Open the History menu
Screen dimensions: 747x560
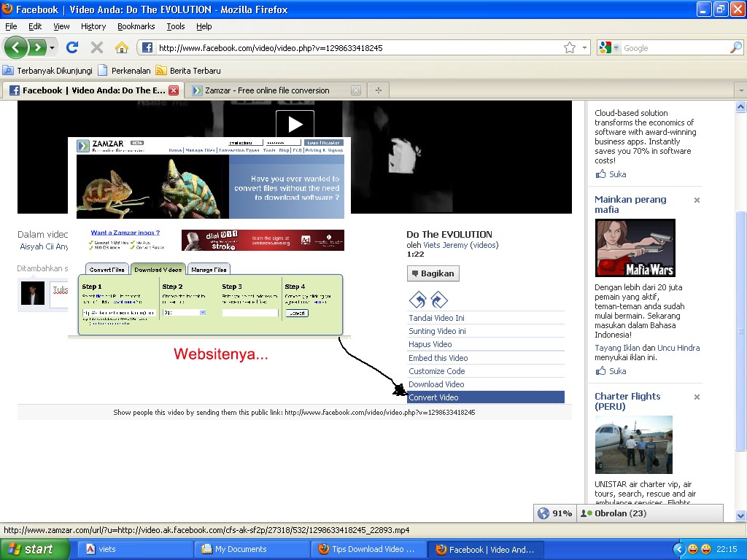click(93, 26)
